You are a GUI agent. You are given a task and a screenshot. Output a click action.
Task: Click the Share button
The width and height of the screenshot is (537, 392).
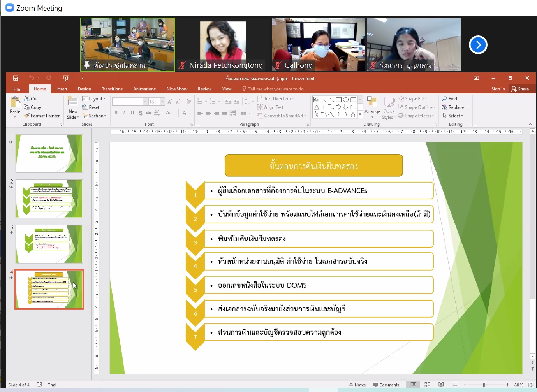(520, 89)
